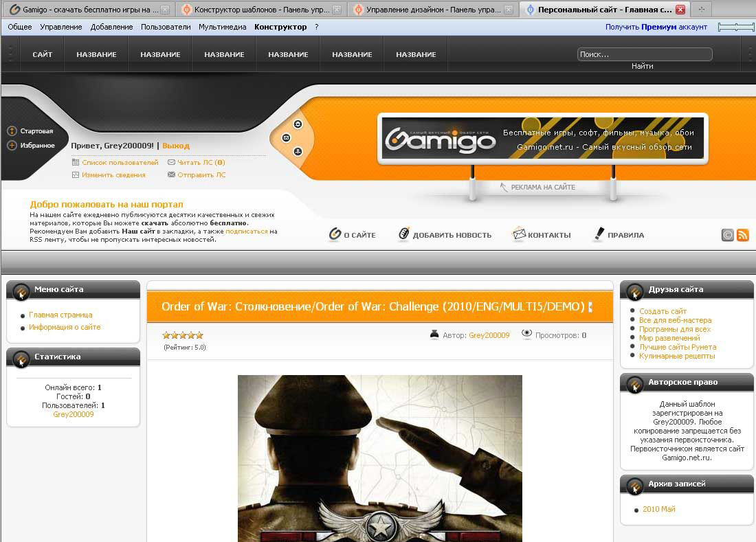Image resolution: width=756 pixels, height=542 pixels.
Task: Open Программы для всех link
Action: coord(675,329)
